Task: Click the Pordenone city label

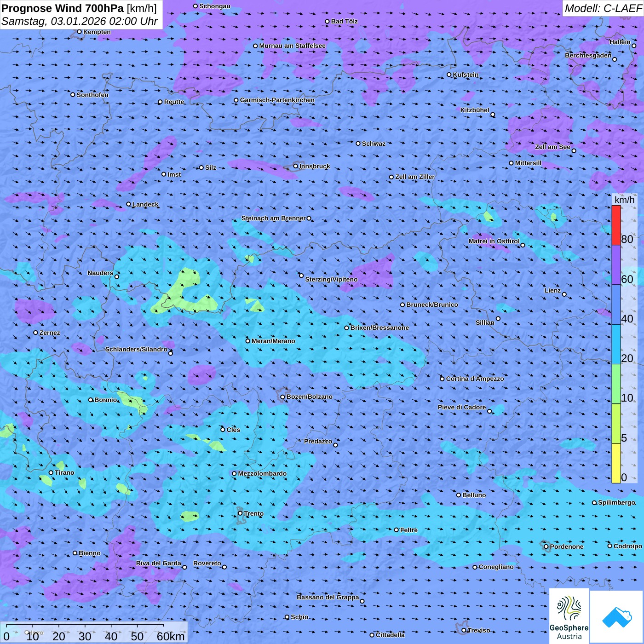Action: click(567, 546)
